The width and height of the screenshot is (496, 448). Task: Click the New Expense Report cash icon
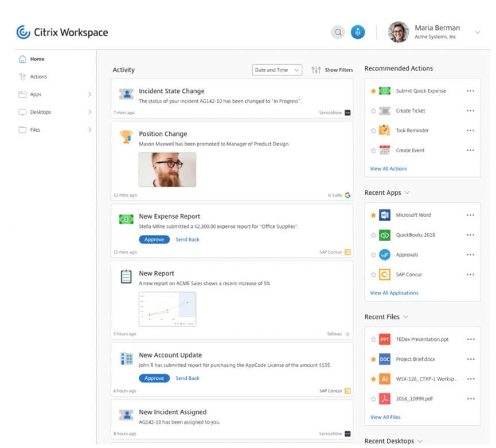click(126, 219)
